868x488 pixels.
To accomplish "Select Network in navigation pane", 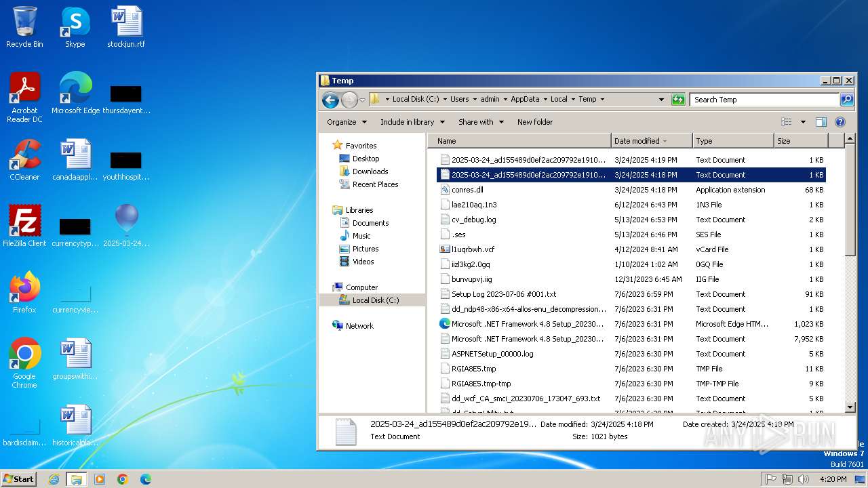I will [x=359, y=326].
